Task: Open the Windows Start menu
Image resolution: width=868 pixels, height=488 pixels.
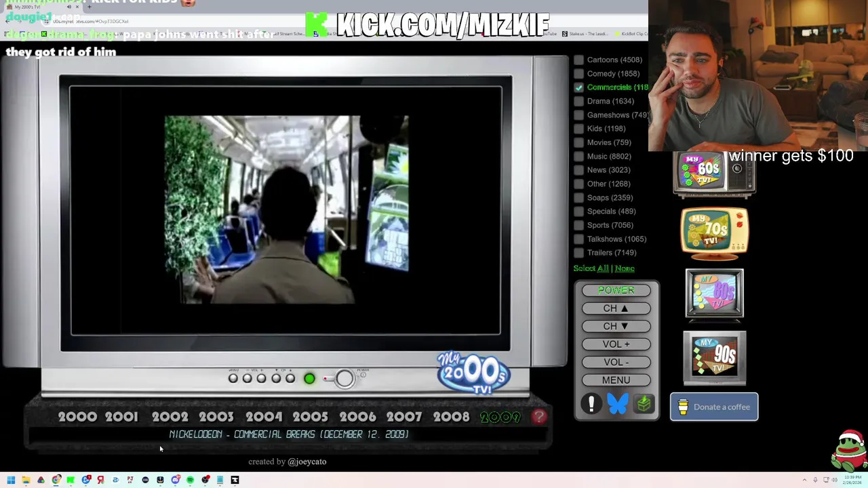Action: point(11,480)
